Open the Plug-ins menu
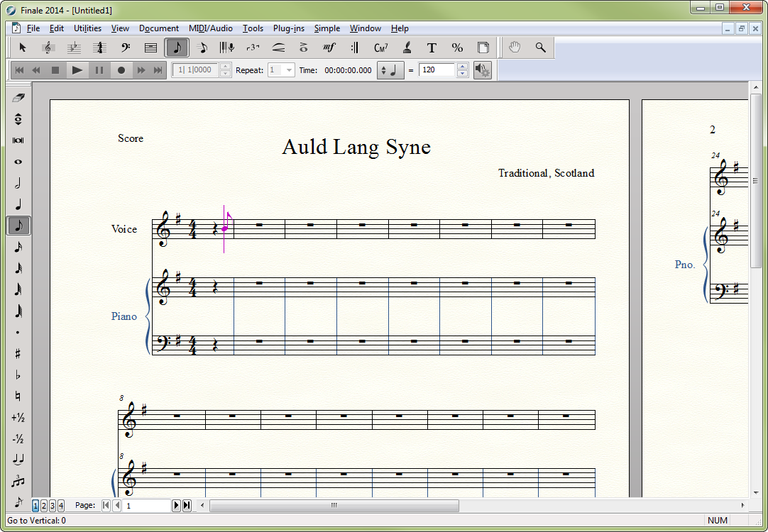Viewport: 768px width, 532px height. click(x=289, y=28)
